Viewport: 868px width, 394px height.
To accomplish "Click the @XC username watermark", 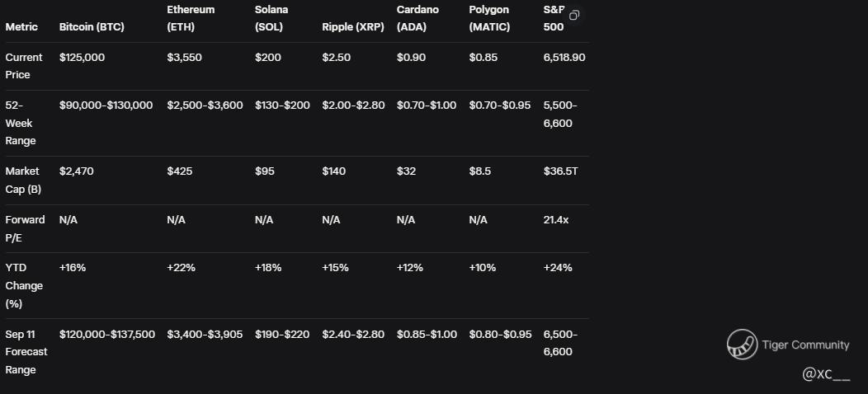I will (825, 375).
